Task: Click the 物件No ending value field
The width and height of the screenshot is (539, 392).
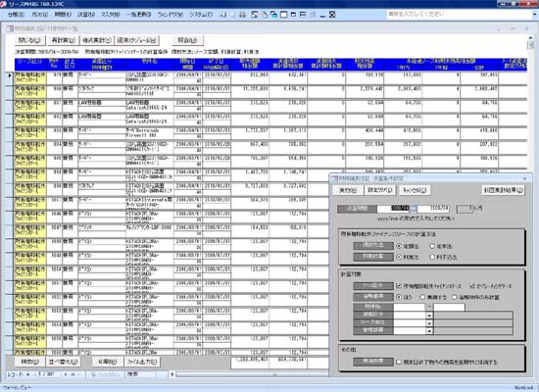Action: (x=449, y=307)
